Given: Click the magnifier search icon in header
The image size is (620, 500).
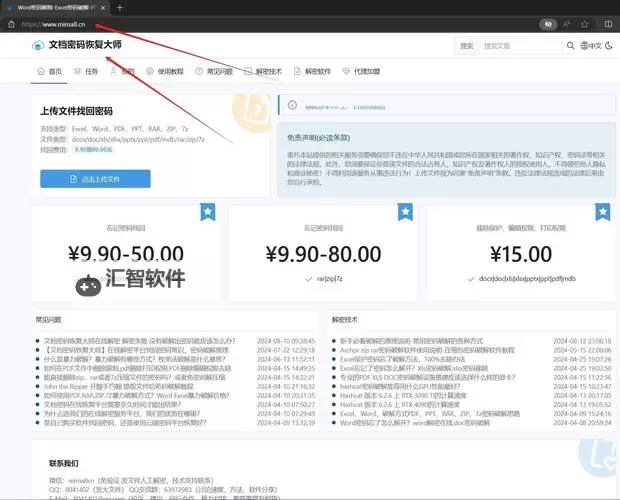Looking at the screenshot, I should (x=570, y=46).
